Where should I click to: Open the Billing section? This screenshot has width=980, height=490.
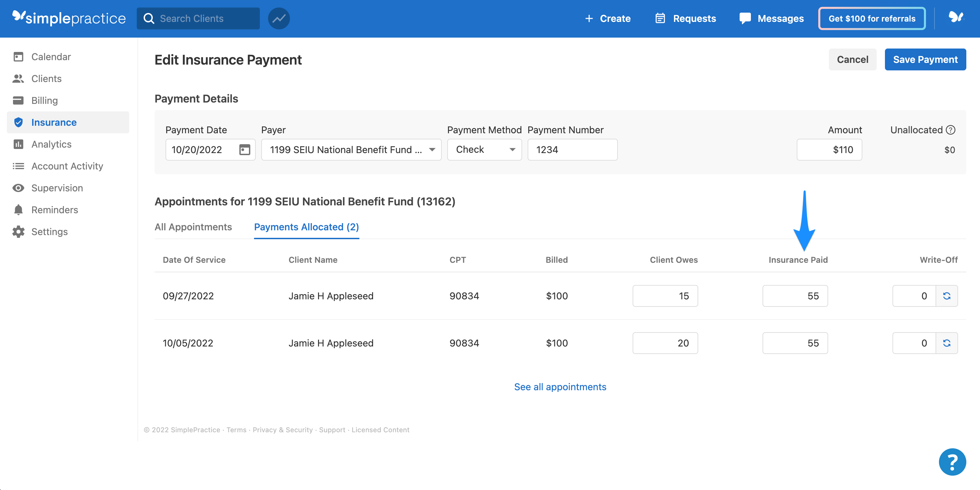coord(44,100)
